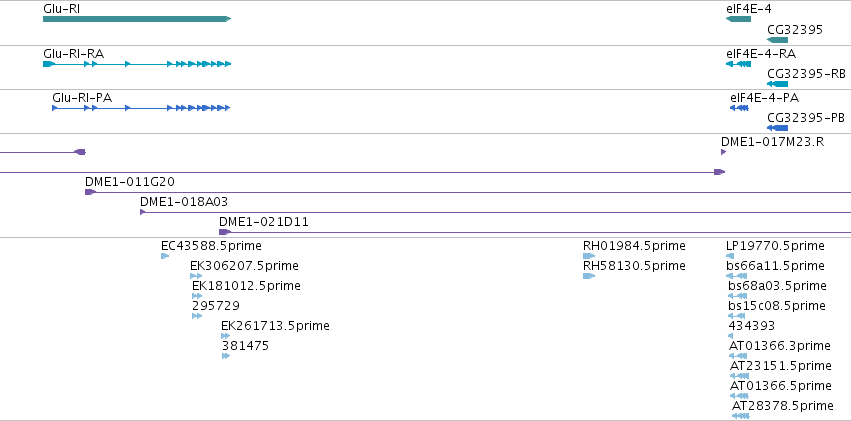Select the eIF4E-4-RA transcript glyph
Viewport: 851px width, 421px height.
pos(738,64)
